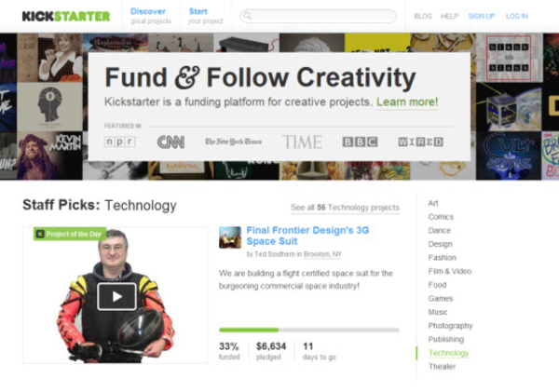Click the WIRED logo

pyautogui.click(x=421, y=142)
